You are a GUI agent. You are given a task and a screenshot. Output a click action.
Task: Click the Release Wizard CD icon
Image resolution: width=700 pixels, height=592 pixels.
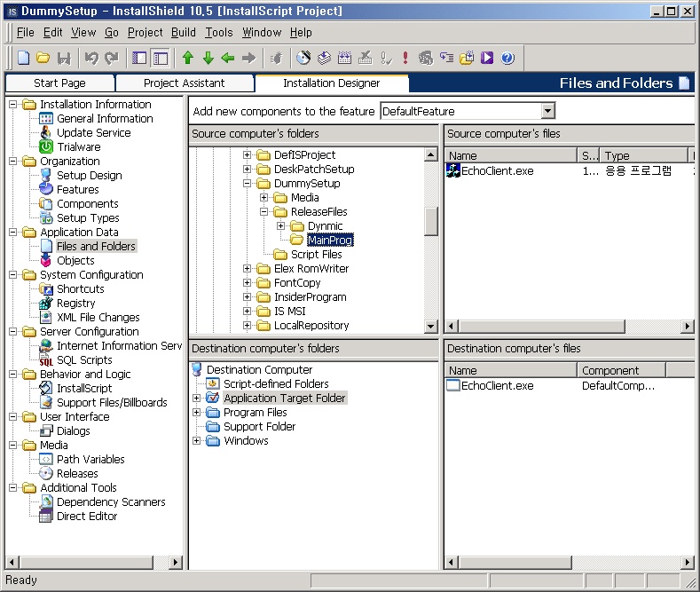(303, 58)
